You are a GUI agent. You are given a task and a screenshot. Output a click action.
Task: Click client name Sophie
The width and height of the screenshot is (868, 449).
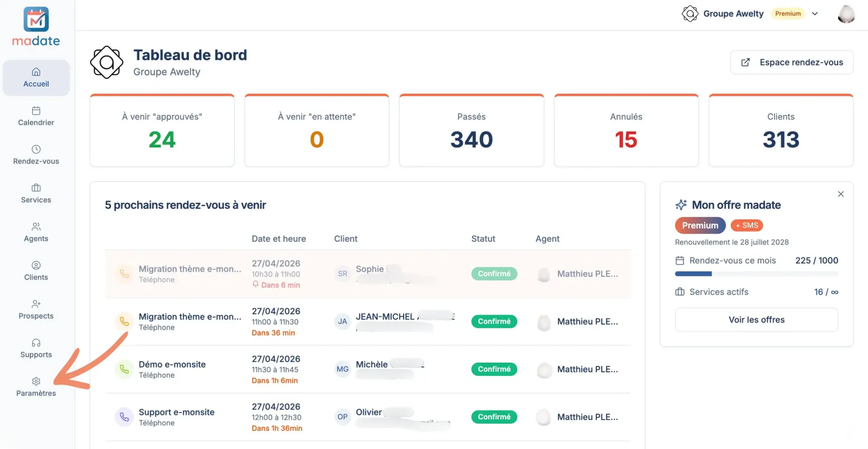[370, 269]
